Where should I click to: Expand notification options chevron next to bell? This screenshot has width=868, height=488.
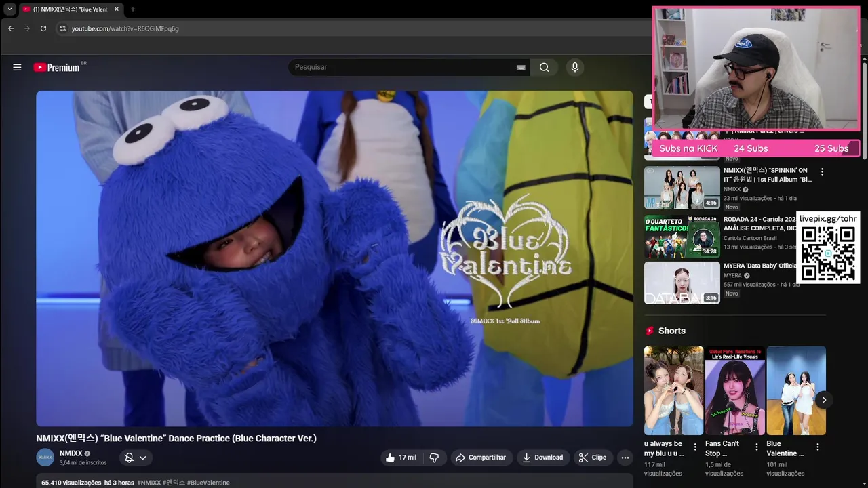143,457
